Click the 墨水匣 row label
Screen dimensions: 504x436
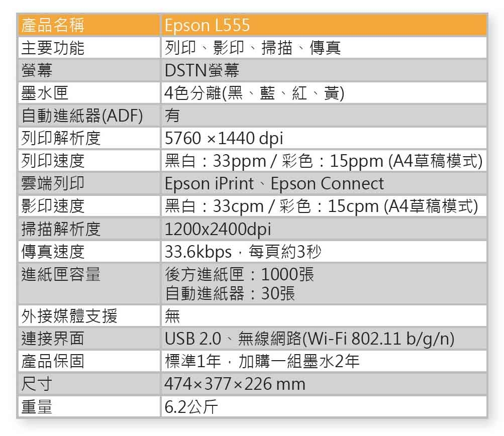pos(45,93)
